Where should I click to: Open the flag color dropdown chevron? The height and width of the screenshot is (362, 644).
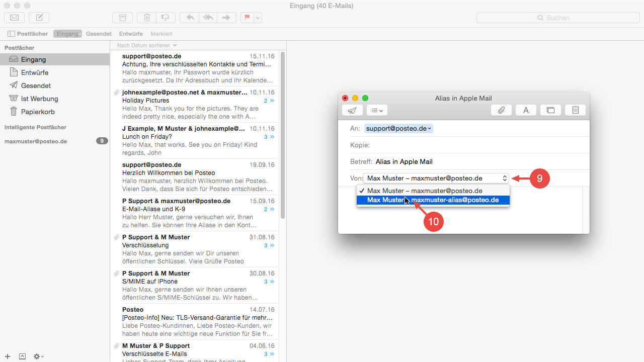pos(258,18)
